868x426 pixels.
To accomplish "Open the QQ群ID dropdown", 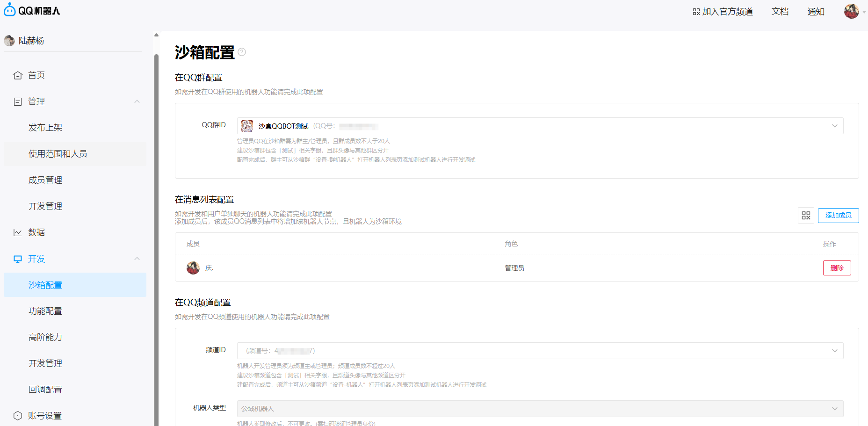I will point(834,126).
